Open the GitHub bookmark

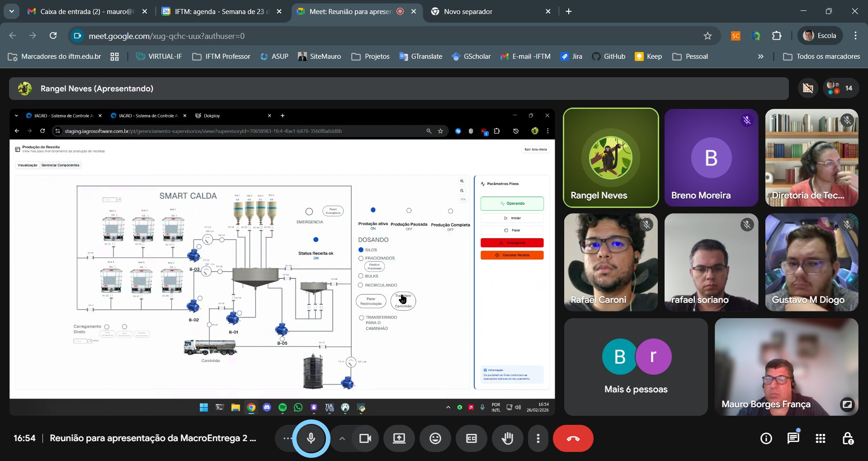(x=609, y=56)
